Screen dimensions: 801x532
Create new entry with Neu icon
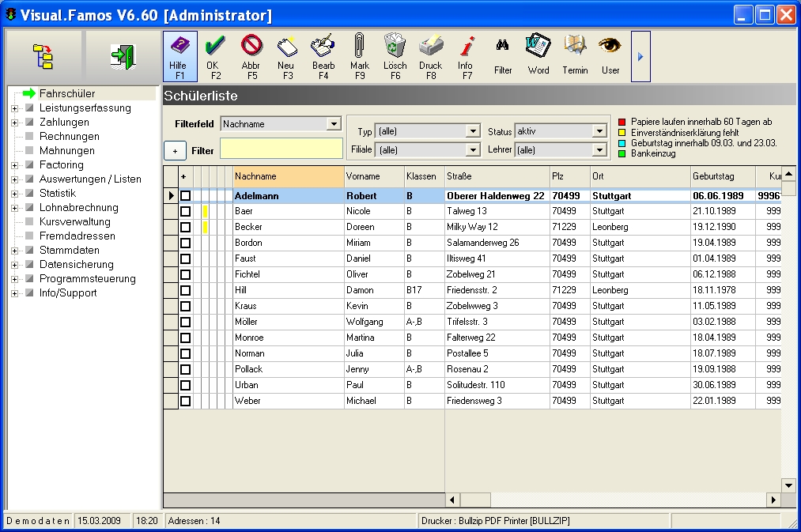(x=287, y=47)
